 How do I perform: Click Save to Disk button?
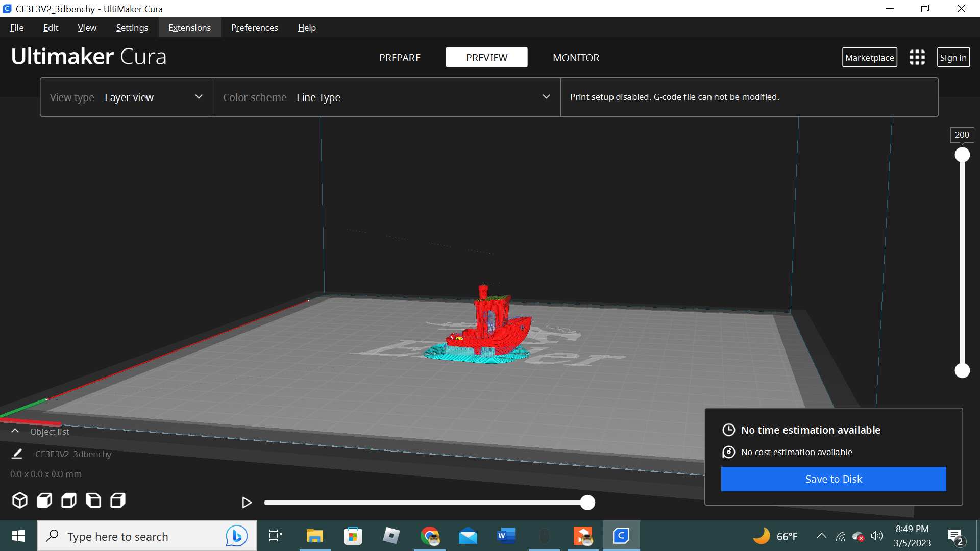pyautogui.click(x=834, y=479)
